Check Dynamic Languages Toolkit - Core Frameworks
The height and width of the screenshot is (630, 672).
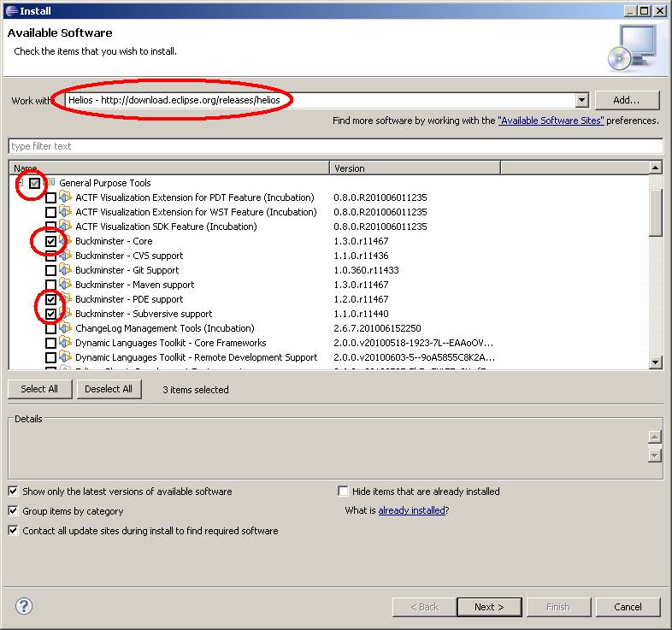click(50, 344)
